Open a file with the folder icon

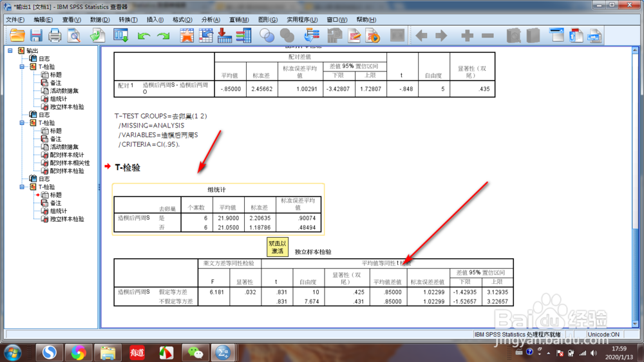(x=17, y=35)
